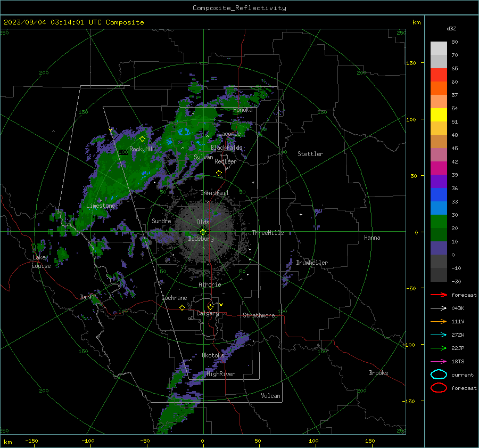Click the 39 dBZ magenta color swatch
479x448 pixels.
(439, 168)
